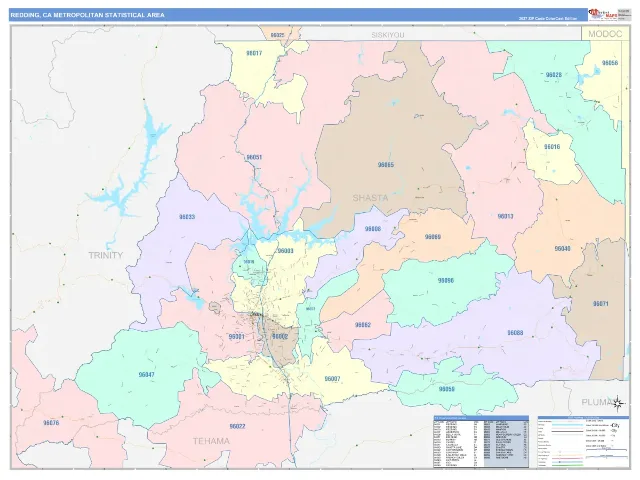Click ZIP code label 96059
Viewport: 640px width, 480px height.
[447, 389]
